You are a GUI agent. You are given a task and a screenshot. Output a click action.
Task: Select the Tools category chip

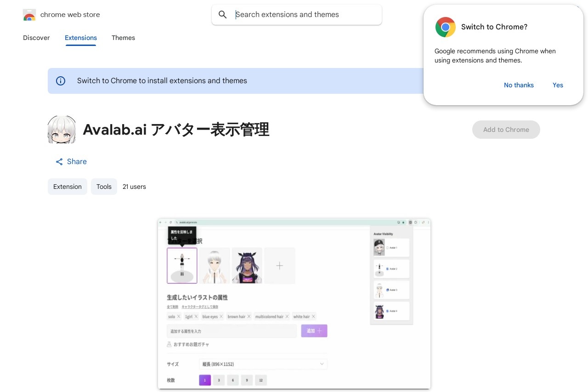104,187
